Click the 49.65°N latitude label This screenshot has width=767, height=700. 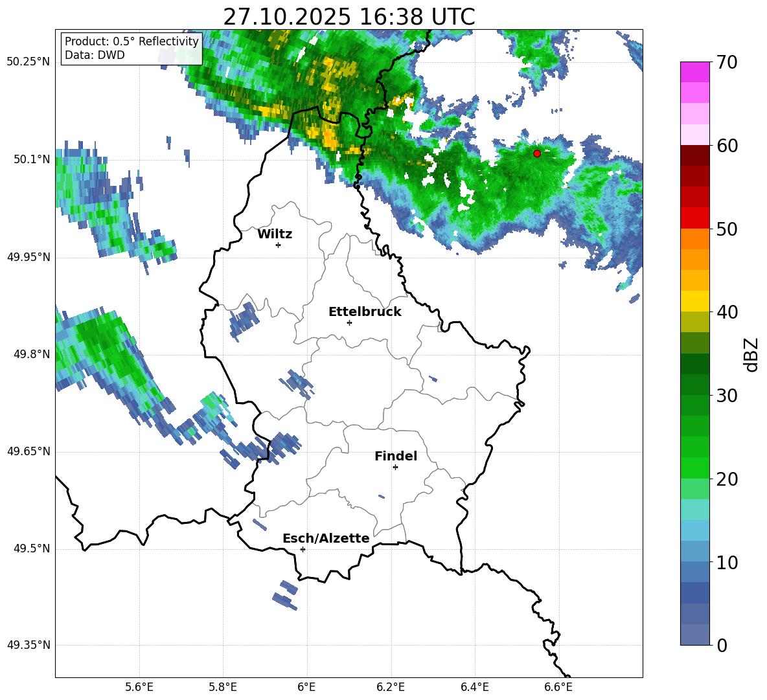29,451
